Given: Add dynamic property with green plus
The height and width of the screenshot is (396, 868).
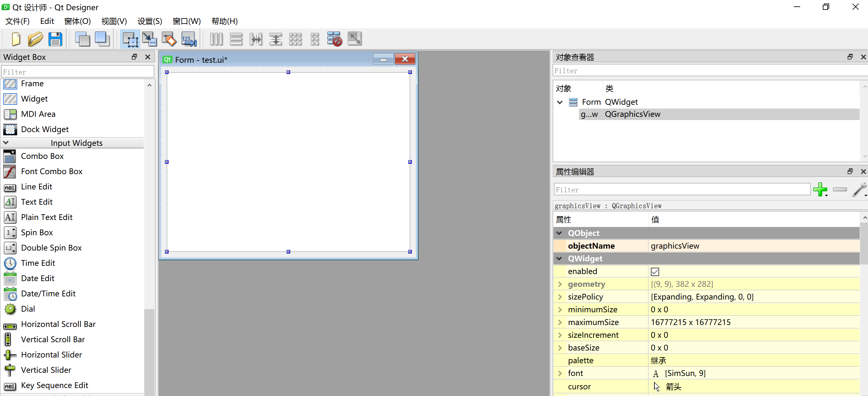Looking at the screenshot, I should click(820, 190).
